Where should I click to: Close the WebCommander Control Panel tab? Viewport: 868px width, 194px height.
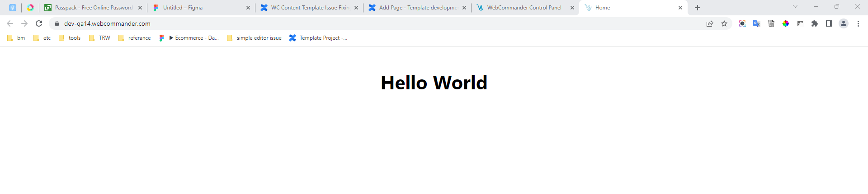[572, 8]
